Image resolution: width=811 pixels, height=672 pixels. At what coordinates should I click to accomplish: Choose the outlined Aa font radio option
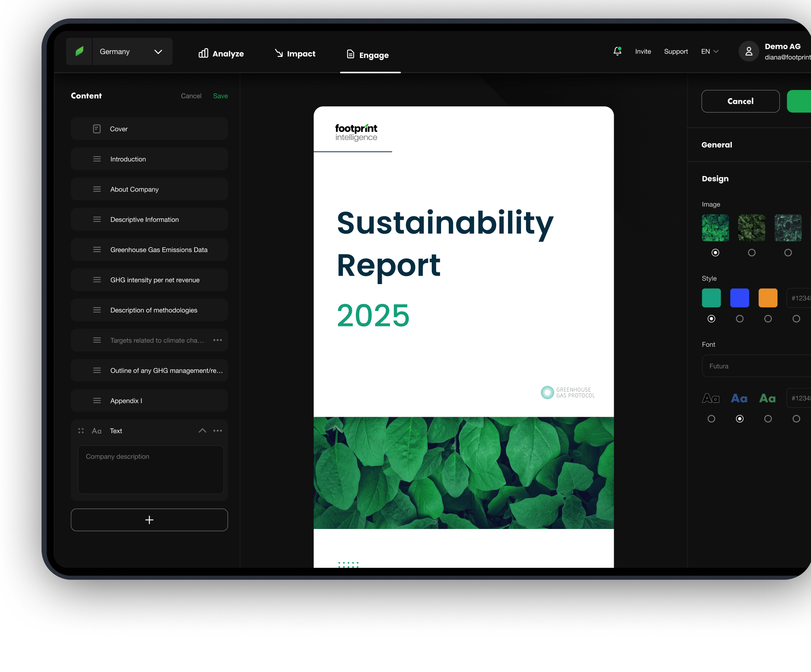click(x=711, y=419)
